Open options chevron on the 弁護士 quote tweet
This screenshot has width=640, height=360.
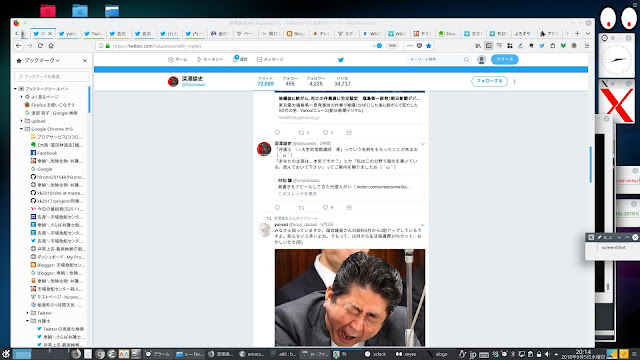422,144
